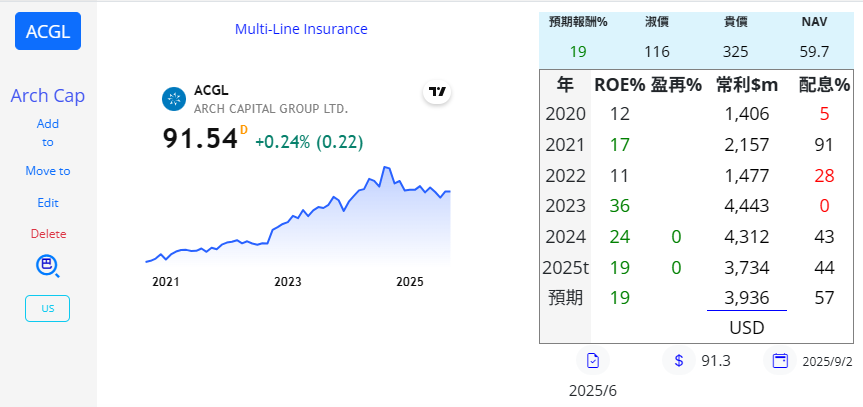
Task: Click the 2,157 earnings value for 2021
Action: (747, 145)
